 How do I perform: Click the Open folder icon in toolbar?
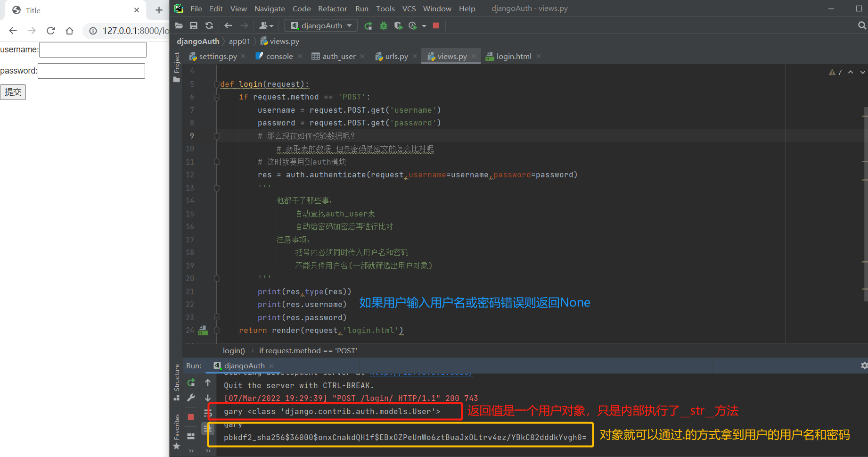click(179, 25)
